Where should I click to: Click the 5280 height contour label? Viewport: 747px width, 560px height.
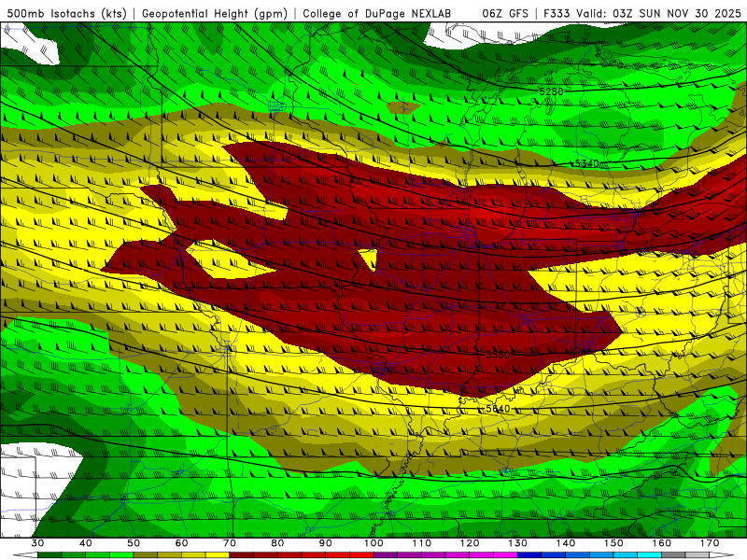click(551, 91)
